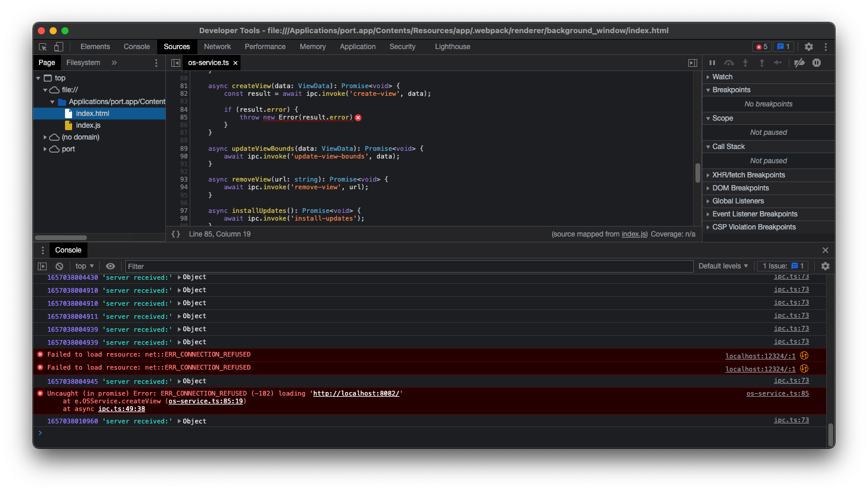Toggle deactivate breakpoints
Image resolution: width=868 pixels, height=492 pixels.
point(799,63)
